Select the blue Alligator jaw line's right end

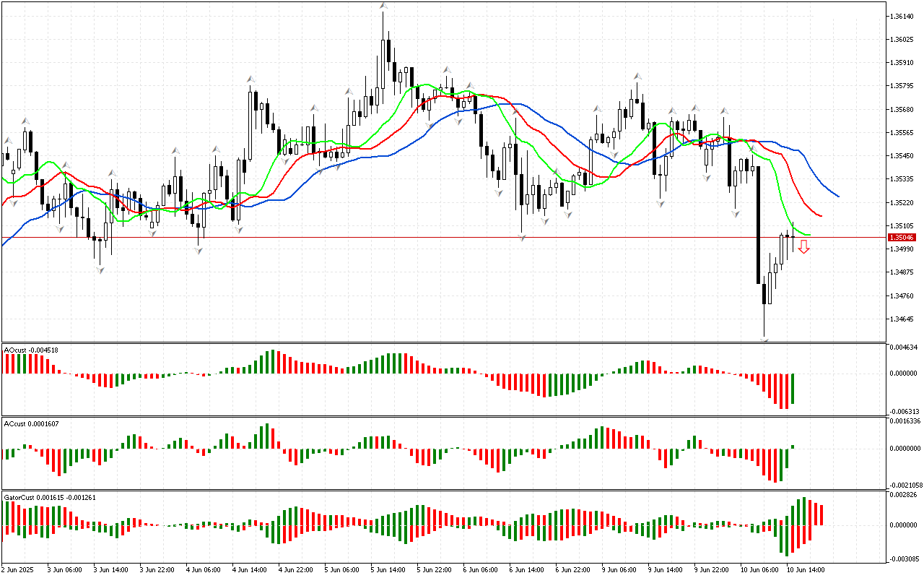[x=837, y=196]
